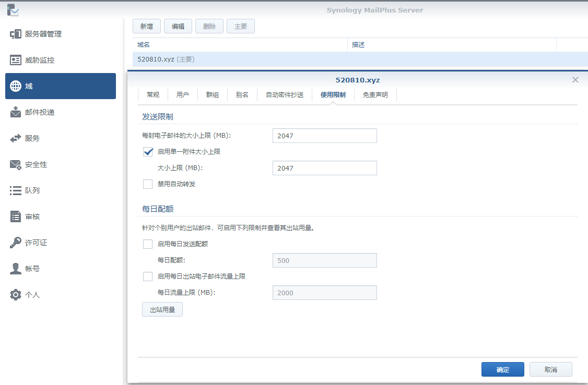Enable daily sending quota (启用每日发送配额) checkbox
The height and width of the screenshot is (385, 588).
(x=148, y=244)
